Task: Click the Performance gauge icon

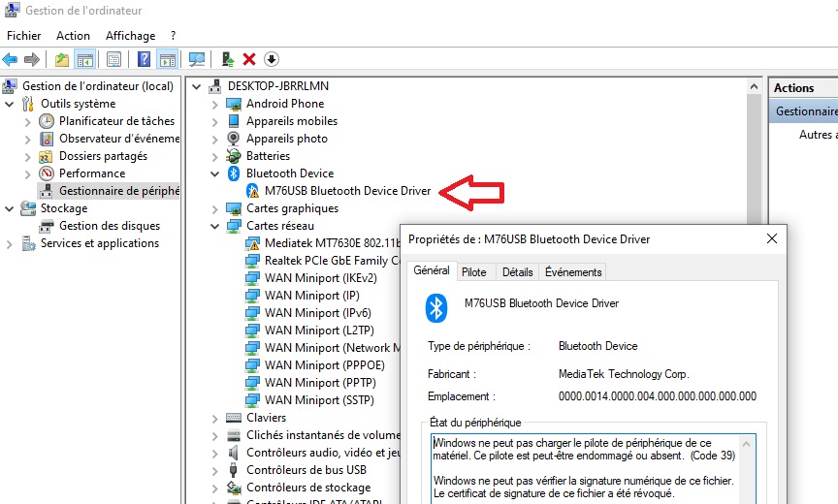Action: [47, 173]
